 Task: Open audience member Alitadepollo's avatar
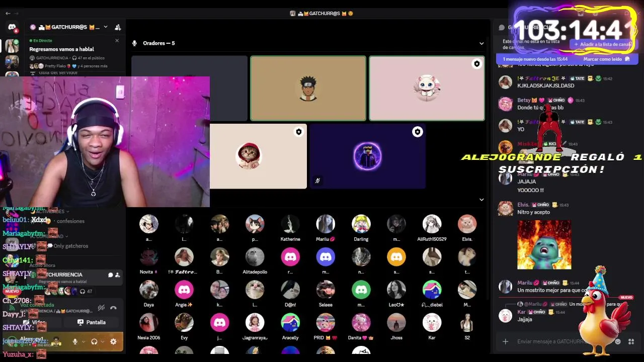coord(255,257)
